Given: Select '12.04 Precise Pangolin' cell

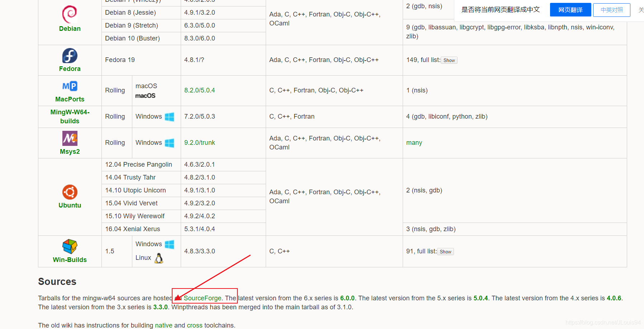Looking at the screenshot, I should click(x=141, y=165).
